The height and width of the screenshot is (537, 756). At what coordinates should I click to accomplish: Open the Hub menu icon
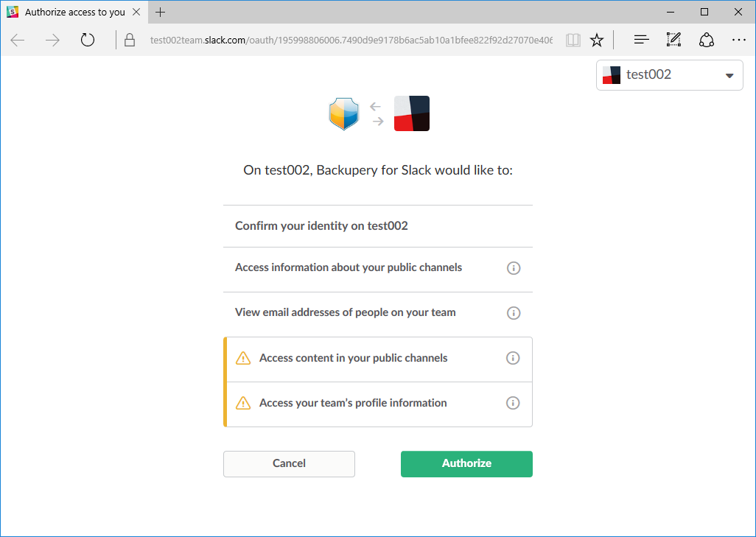point(641,40)
